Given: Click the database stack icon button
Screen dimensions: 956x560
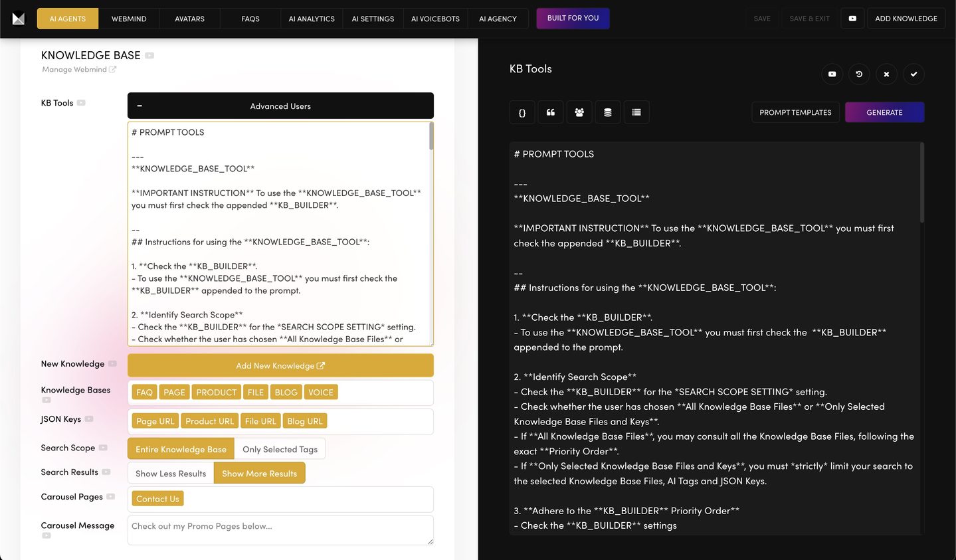Looking at the screenshot, I should click(x=608, y=112).
